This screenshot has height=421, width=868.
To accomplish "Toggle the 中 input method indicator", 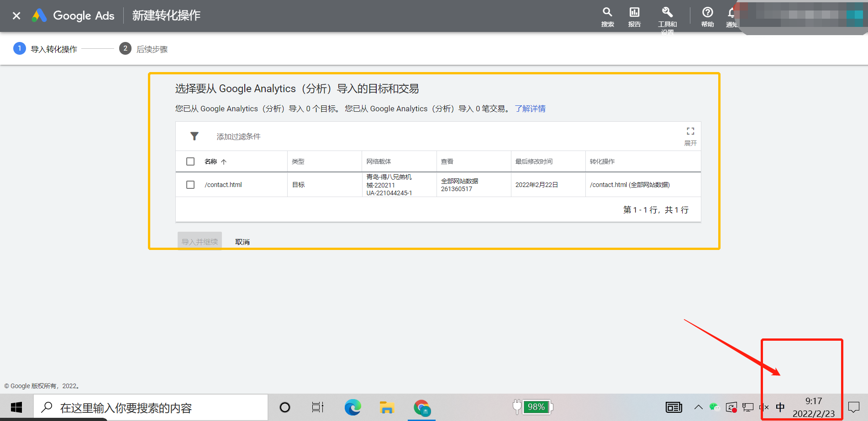I will (780, 407).
